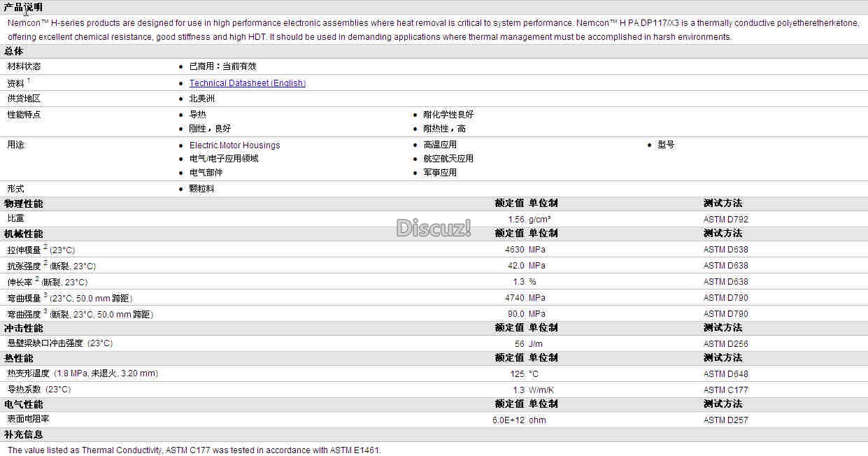Open the Technical Datasheet (English) link
This screenshot has height=456, width=868.
coord(248,83)
